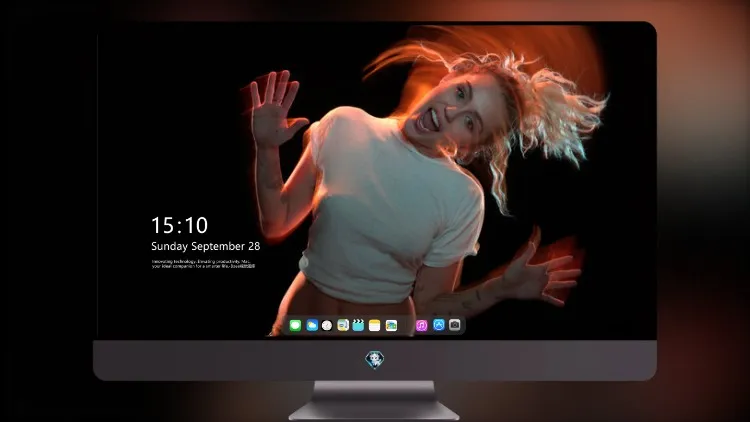Click the small tagline under the date

[x=204, y=264]
